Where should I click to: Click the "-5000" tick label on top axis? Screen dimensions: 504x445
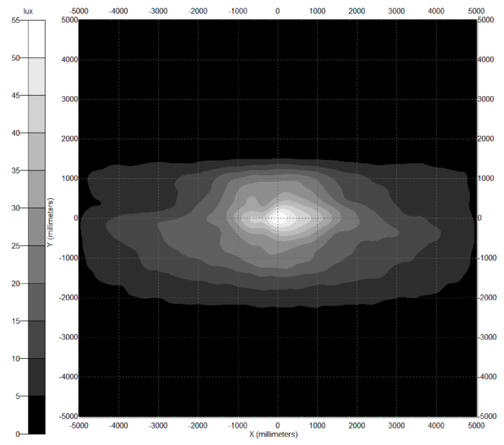(x=79, y=11)
